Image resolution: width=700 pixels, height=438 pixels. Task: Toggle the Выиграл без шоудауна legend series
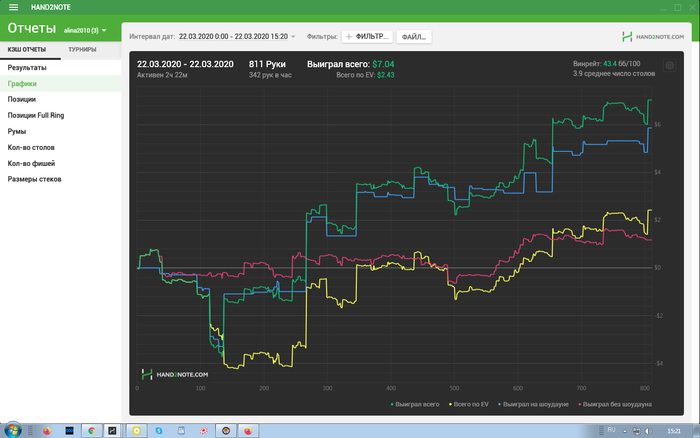coord(615,404)
